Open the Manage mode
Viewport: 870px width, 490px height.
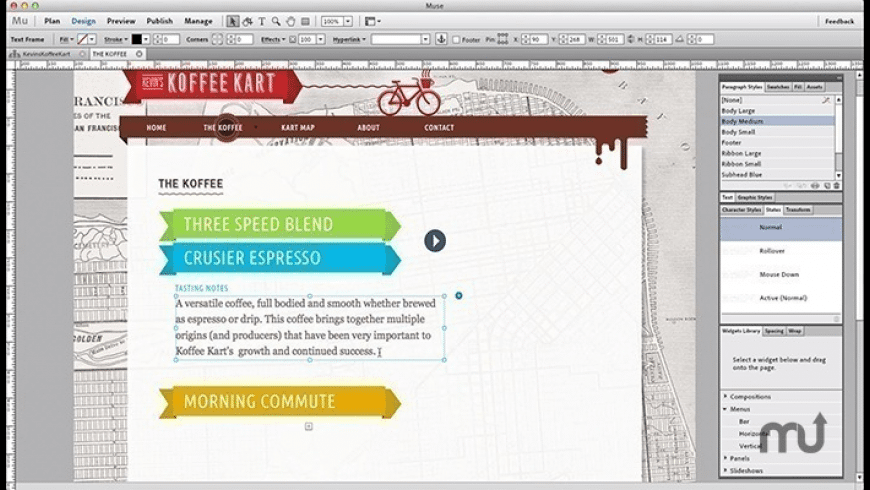coord(198,21)
